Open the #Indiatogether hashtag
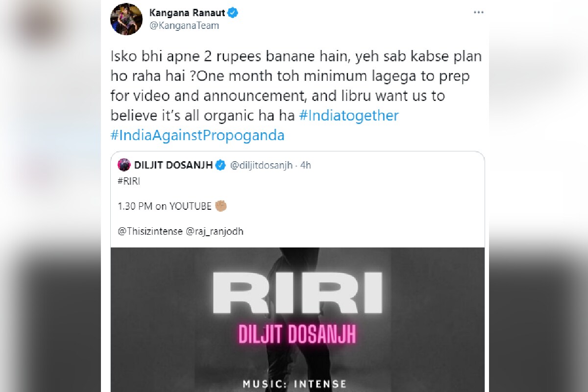The height and width of the screenshot is (392, 588). [x=348, y=116]
